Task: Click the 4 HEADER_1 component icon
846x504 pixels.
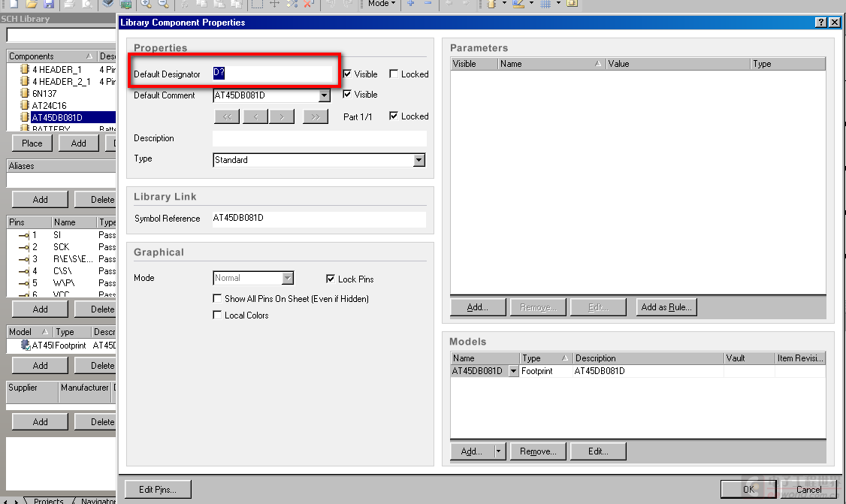Action: (x=24, y=69)
